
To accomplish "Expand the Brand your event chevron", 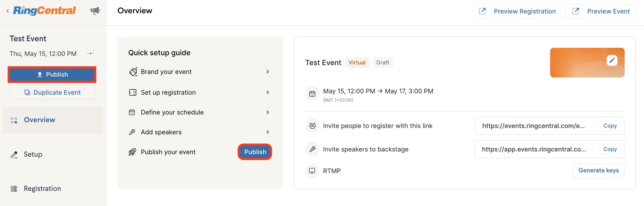I will click(268, 72).
